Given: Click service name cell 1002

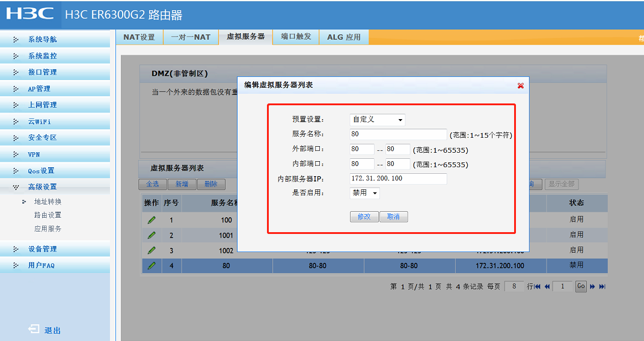Looking at the screenshot, I should 226,251.
